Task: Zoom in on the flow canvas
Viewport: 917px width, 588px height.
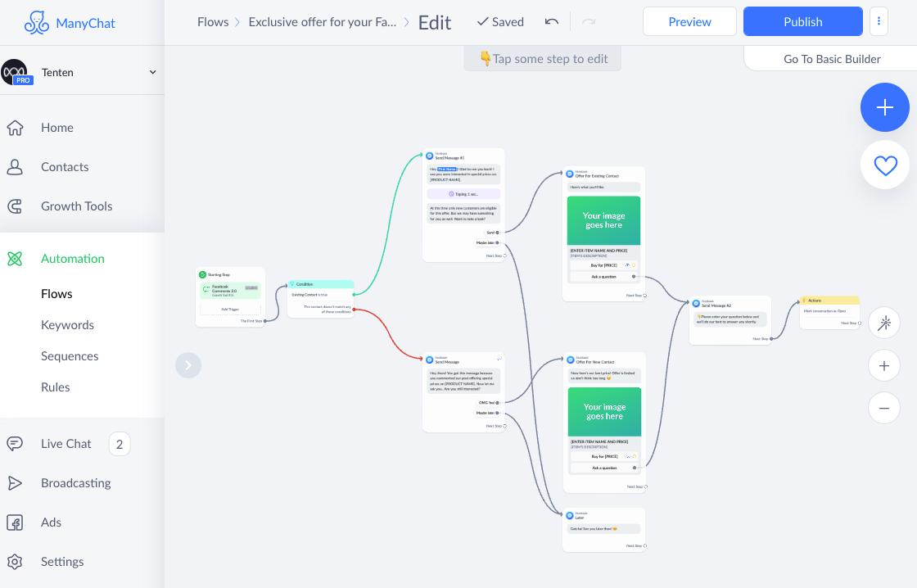Action: coord(884,366)
